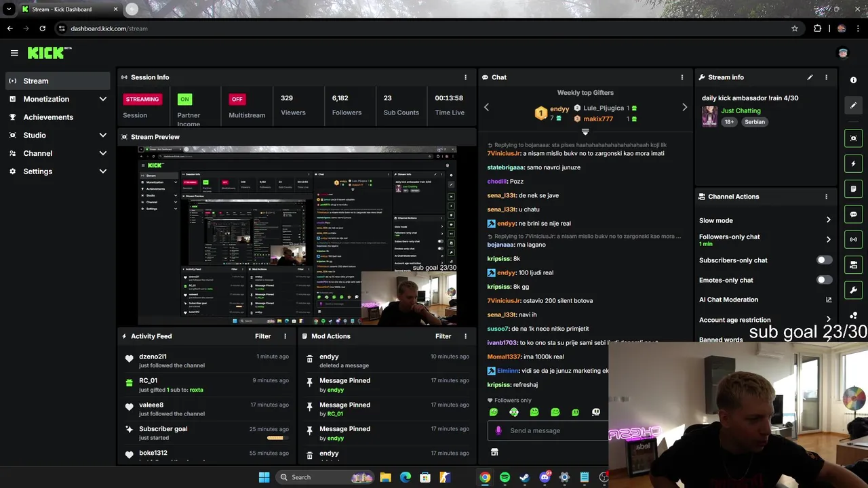
Task: Expand the Channel sidebar section
Action: 102,153
